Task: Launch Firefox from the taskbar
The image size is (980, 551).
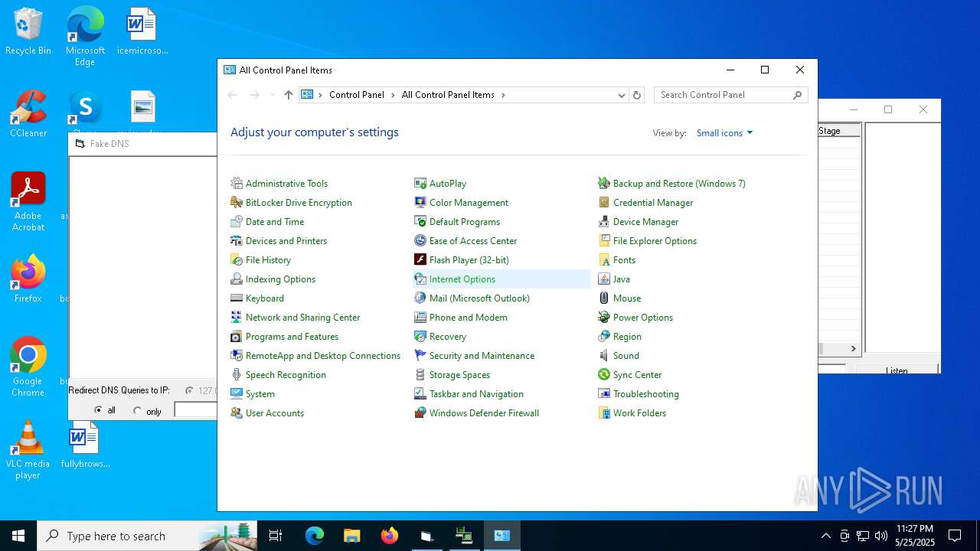Action: tap(390, 536)
